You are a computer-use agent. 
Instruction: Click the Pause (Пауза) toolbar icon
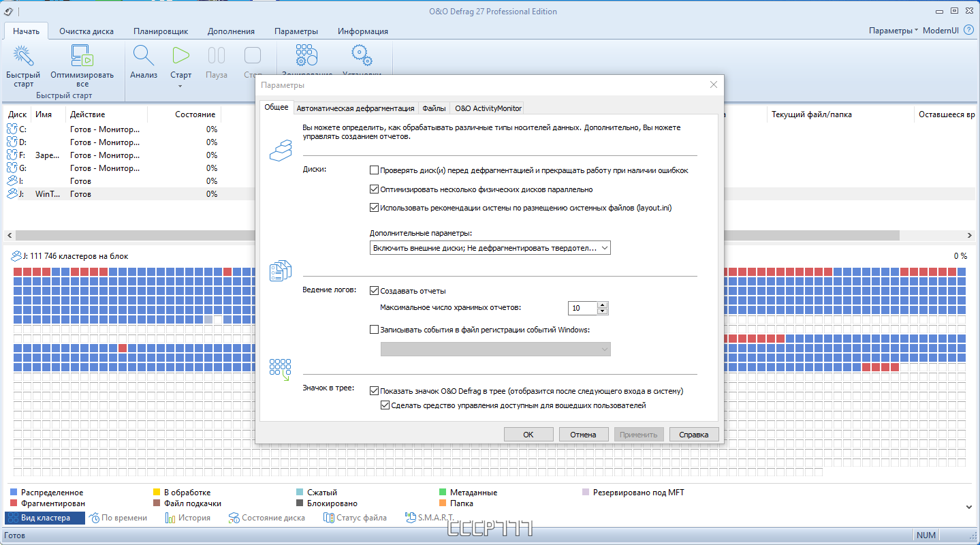[x=217, y=56]
